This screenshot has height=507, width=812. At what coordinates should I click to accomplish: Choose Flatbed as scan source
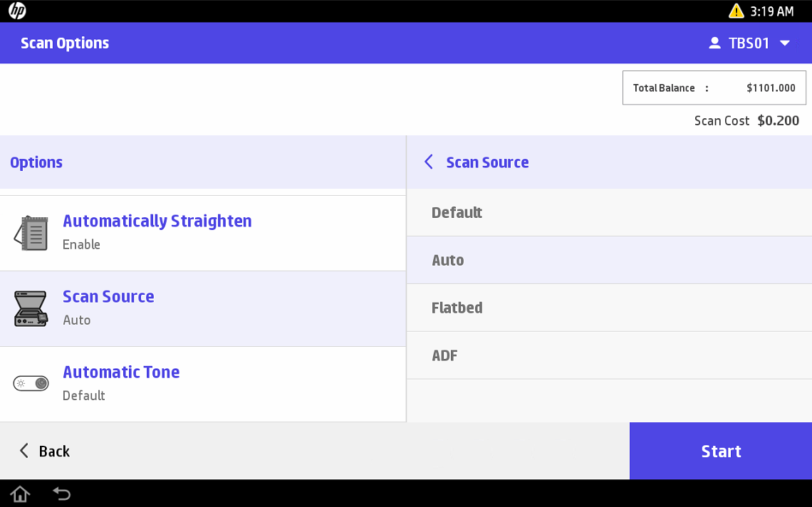(x=609, y=308)
